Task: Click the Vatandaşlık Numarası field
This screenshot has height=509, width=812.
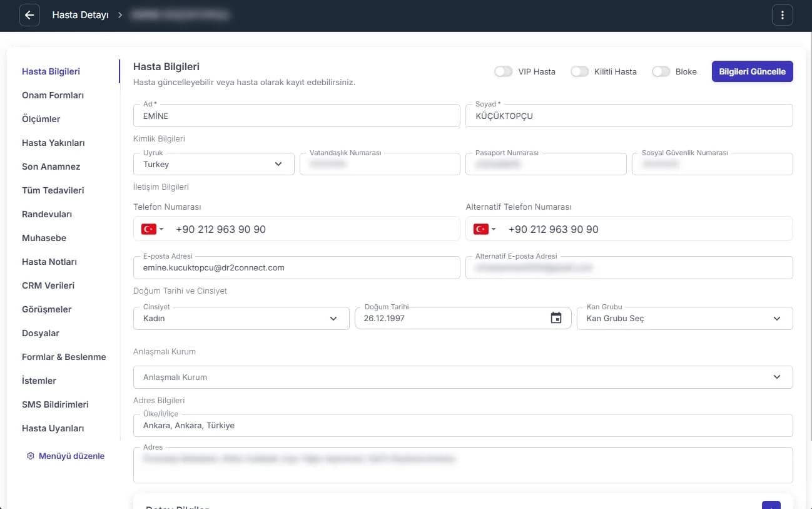Action: click(x=380, y=164)
